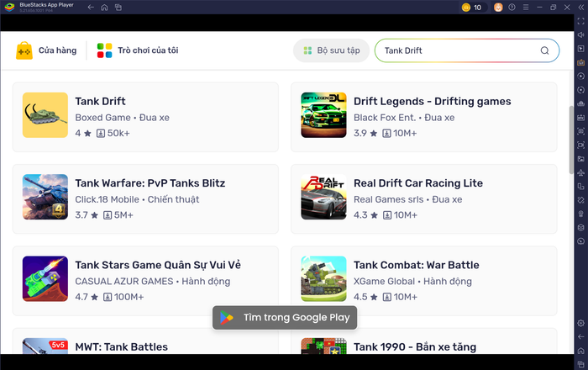Open the help question mark icon

(512, 7)
